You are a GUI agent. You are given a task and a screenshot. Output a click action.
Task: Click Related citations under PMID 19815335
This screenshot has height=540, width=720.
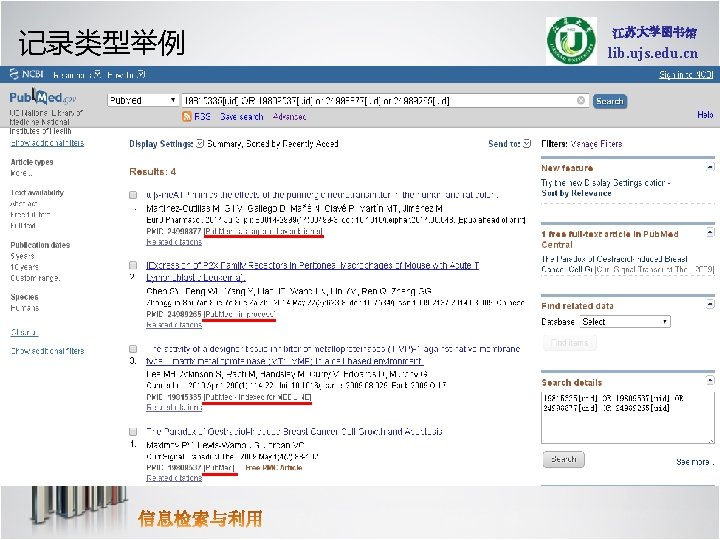pyautogui.click(x=174, y=407)
